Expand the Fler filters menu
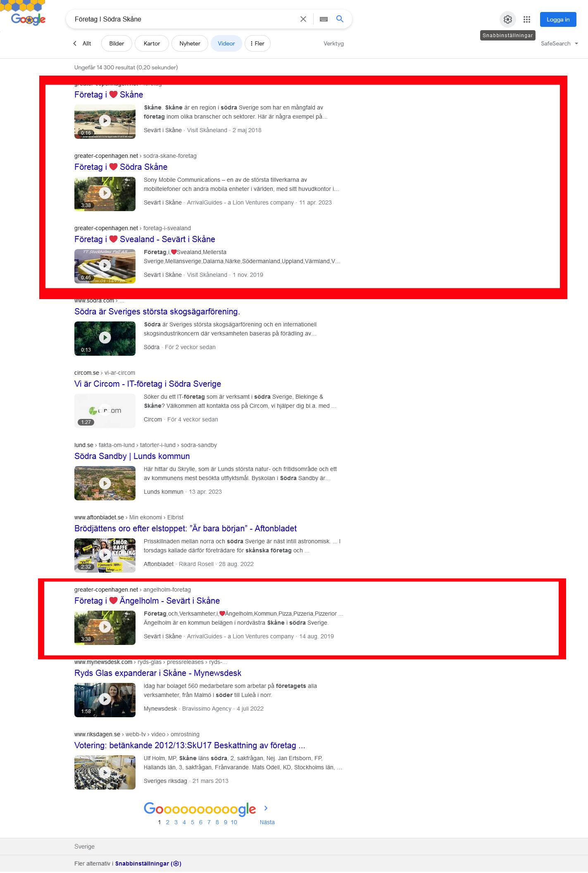 pos(257,43)
